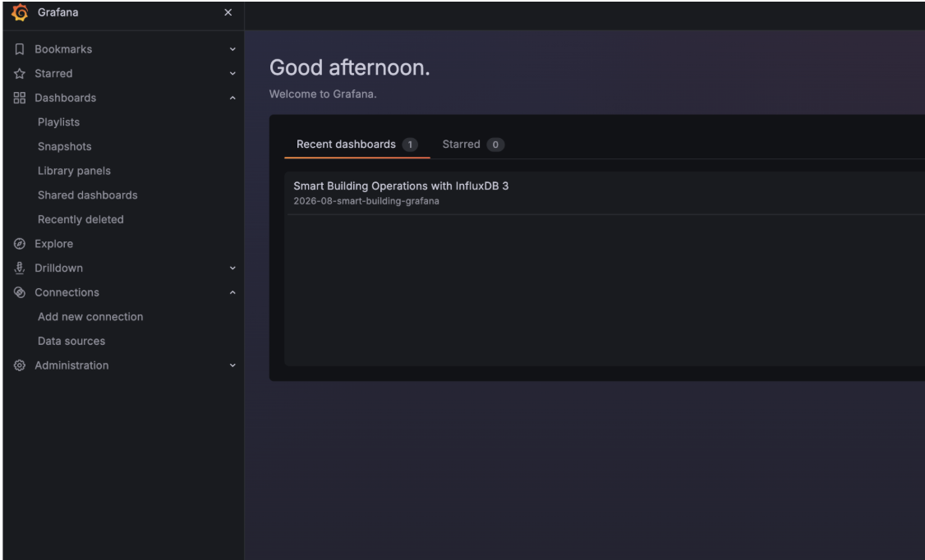
Task: Click the Grafana title in sidebar header
Action: (x=58, y=12)
